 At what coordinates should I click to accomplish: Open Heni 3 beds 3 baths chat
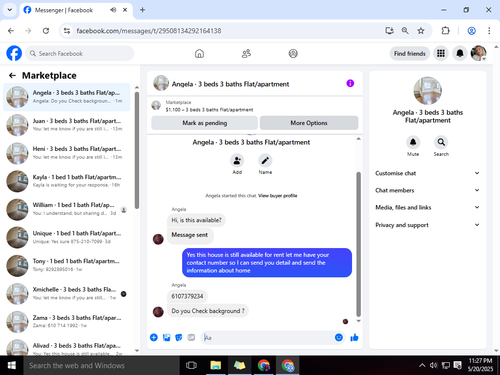tap(67, 153)
